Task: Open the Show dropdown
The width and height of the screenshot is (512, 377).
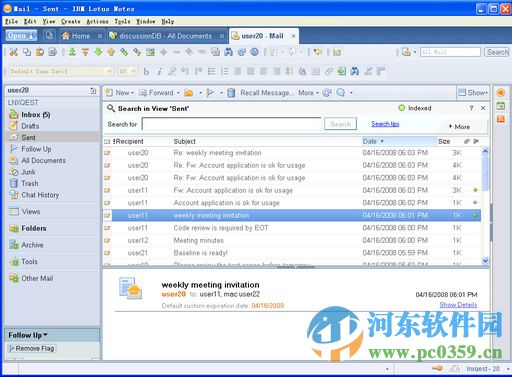Action: pos(473,93)
